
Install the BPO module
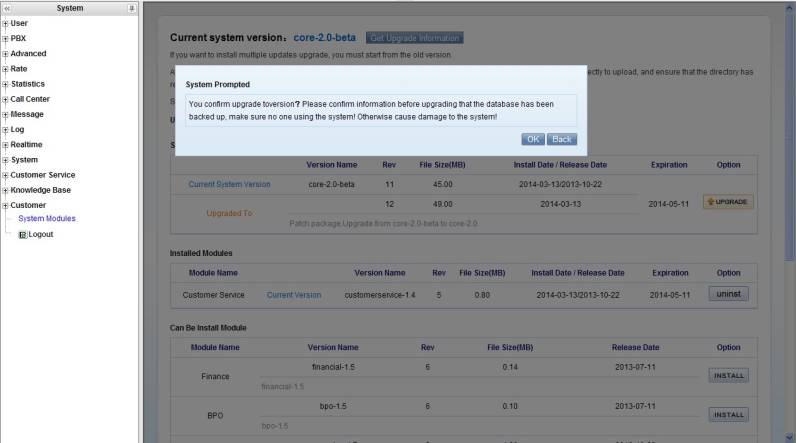click(x=728, y=414)
